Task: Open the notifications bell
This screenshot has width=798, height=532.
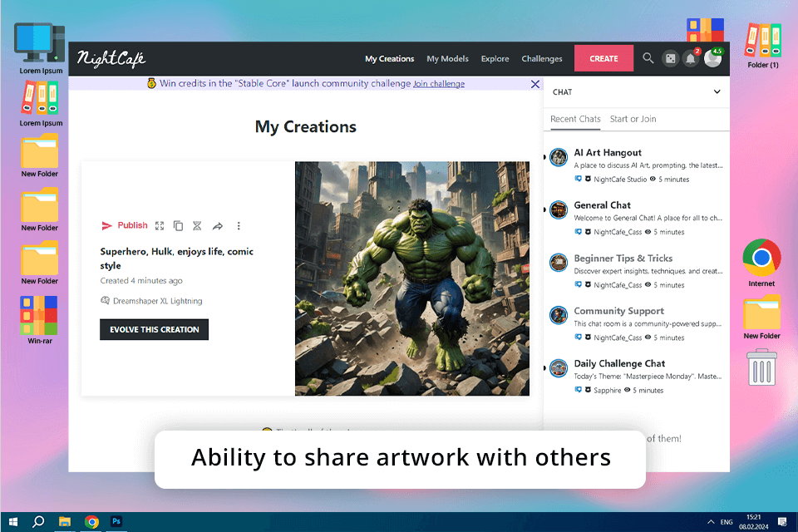Action: (x=691, y=59)
